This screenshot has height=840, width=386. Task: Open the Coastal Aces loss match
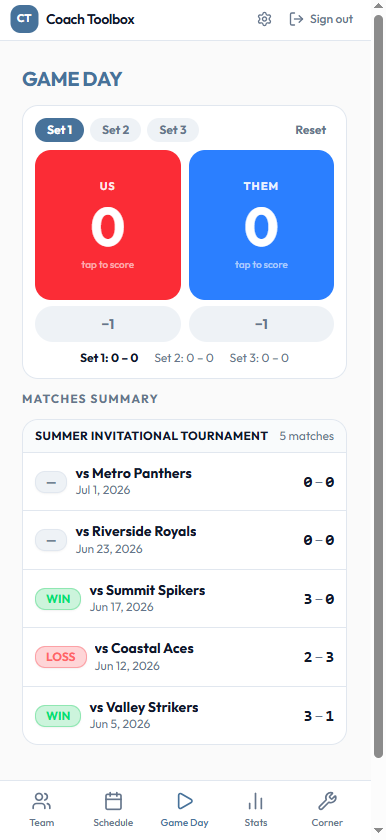point(184,657)
